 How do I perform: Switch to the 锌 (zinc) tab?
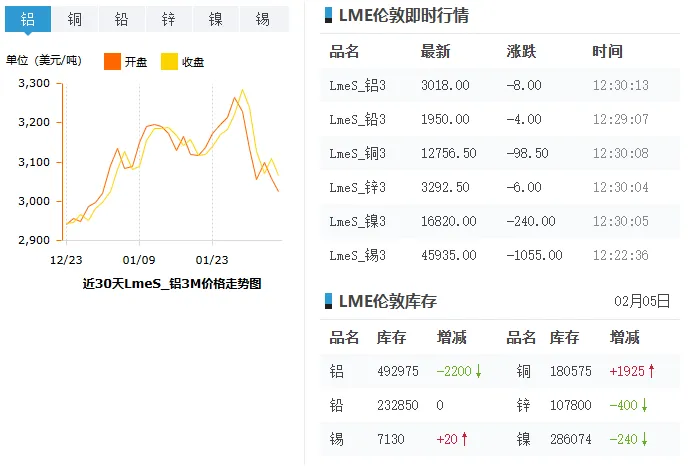pos(168,19)
